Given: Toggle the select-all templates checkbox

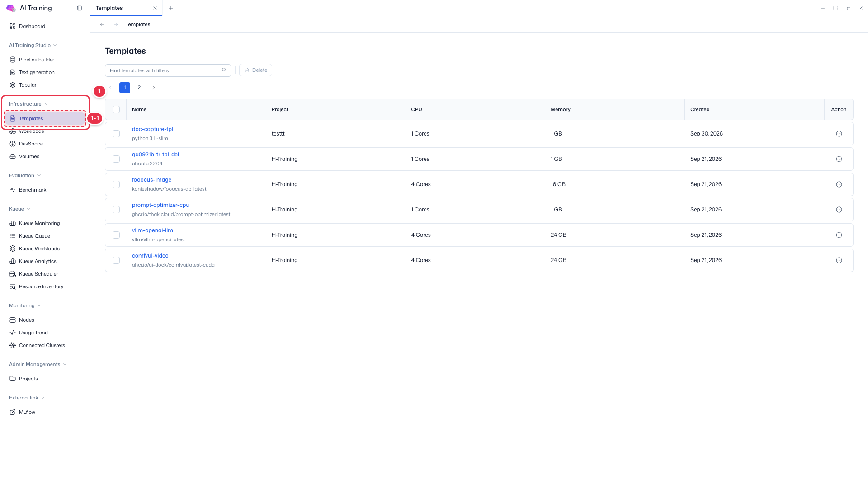Looking at the screenshot, I should 116,109.
